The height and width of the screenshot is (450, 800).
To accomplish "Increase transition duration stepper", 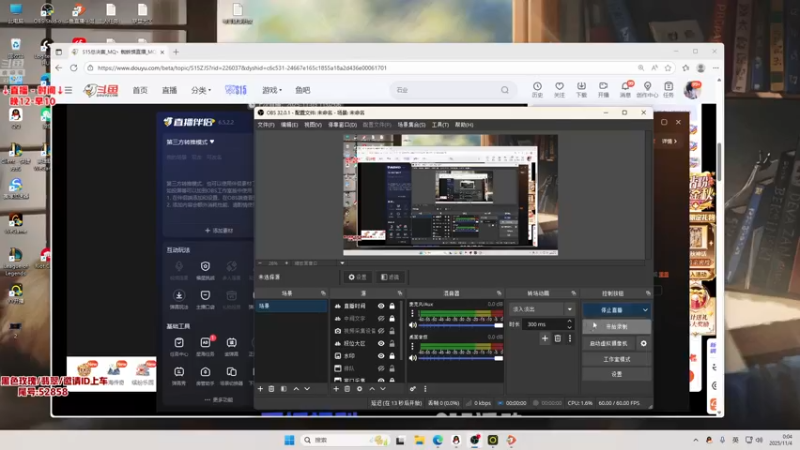I will coord(569,321).
